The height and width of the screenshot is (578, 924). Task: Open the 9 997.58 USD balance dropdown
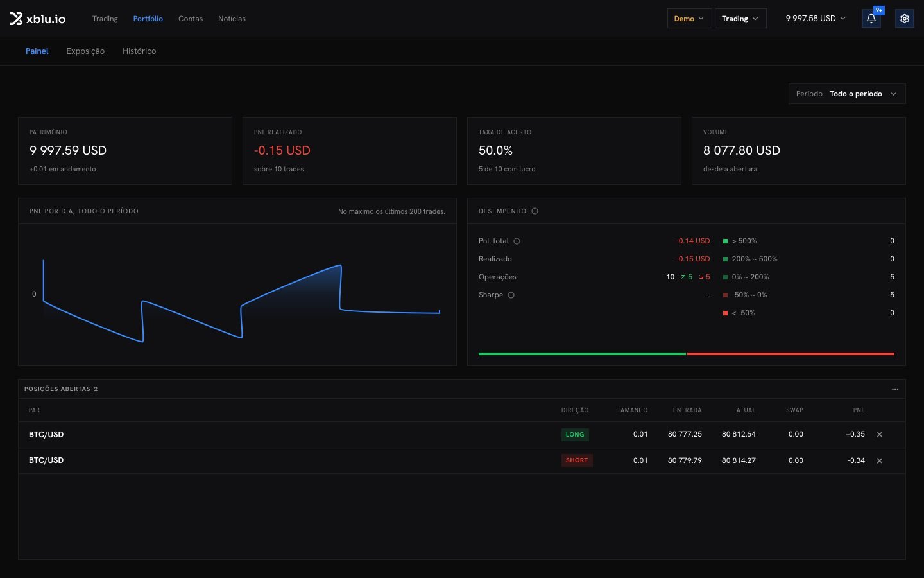816,19
